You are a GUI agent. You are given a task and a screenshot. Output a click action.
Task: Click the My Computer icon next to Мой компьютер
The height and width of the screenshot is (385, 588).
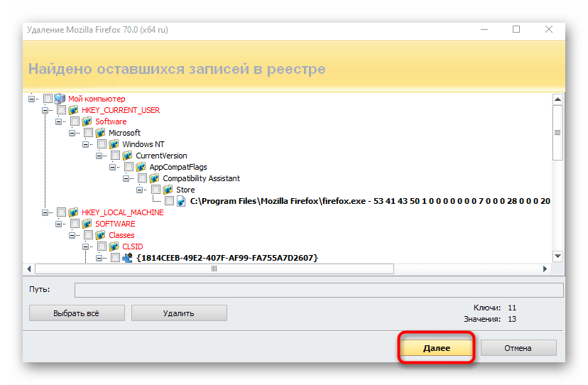tap(60, 99)
